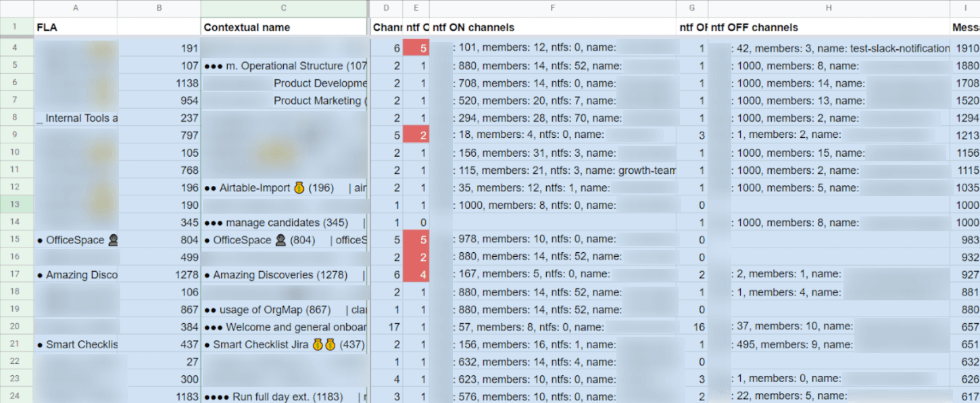Click 'Smart Checklist Jira (437)' cell
The width and height of the screenshot is (980, 403).
[x=284, y=345]
